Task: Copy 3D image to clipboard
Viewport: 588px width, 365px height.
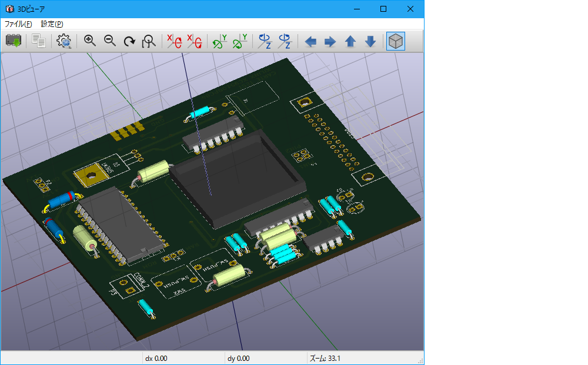Action: (39, 41)
